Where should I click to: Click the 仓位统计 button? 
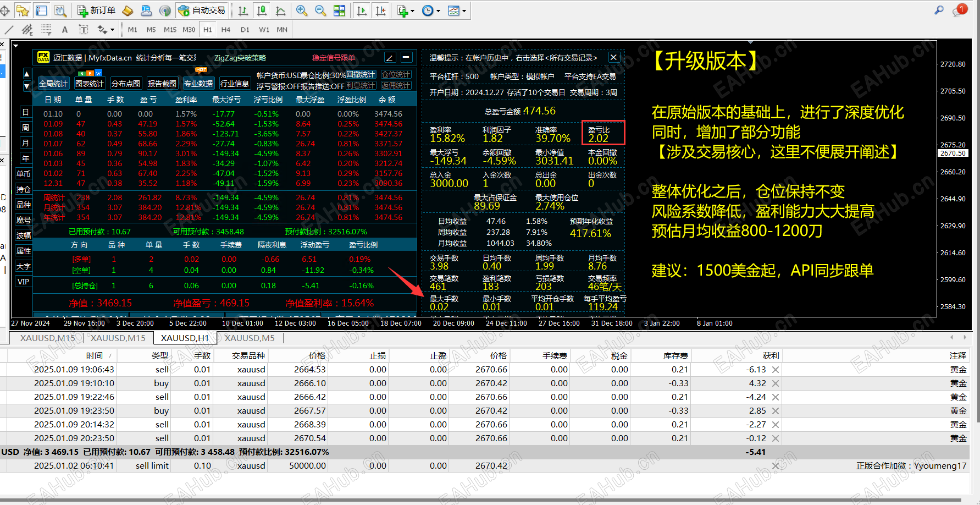pyautogui.click(x=396, y=74)
